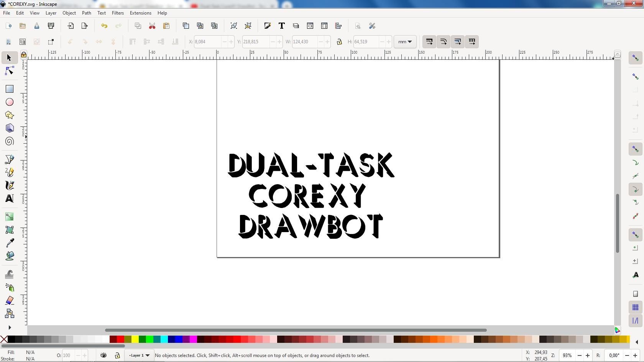Open the Path menu

pos(86,13)
